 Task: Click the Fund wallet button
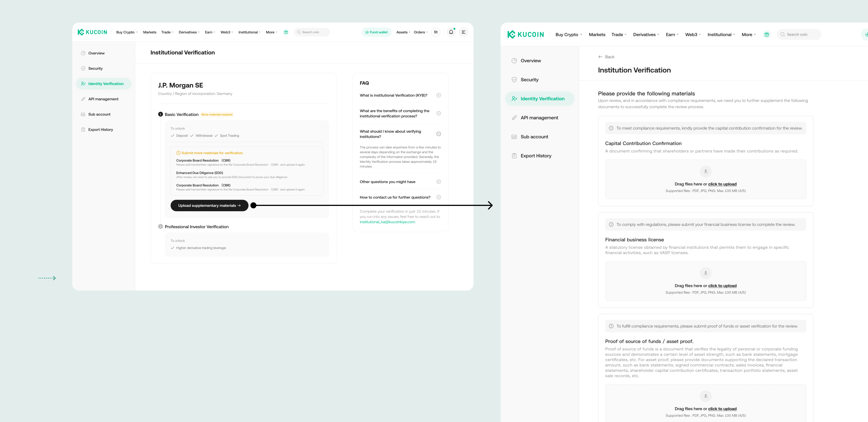click(x=376, y=32)
